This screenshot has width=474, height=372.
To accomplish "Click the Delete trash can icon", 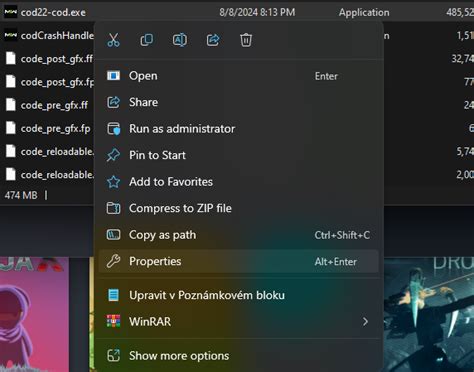I will [246, 40].
